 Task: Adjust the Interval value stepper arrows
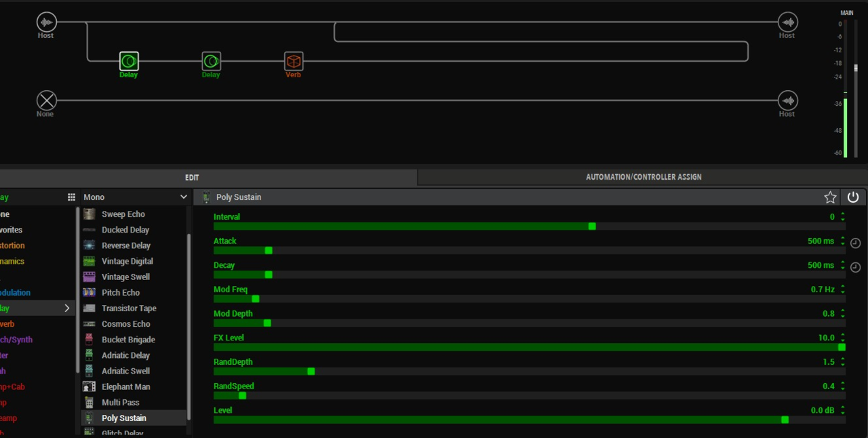click(843, 217)
